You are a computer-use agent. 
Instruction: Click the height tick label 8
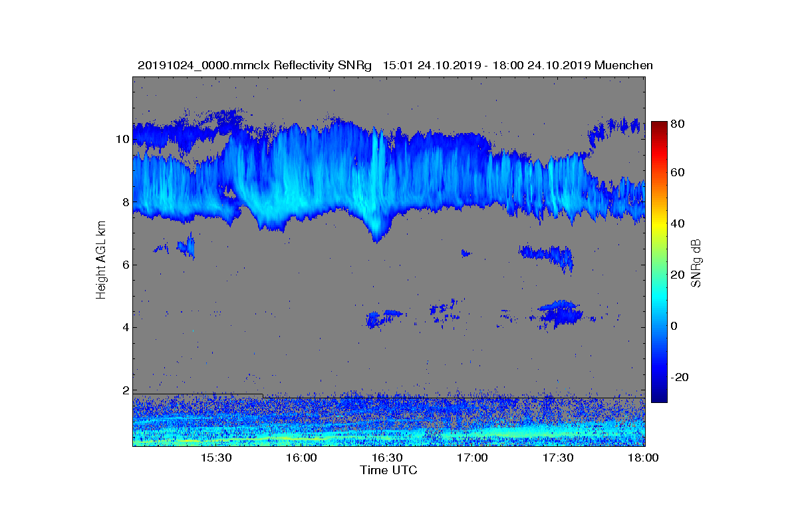coord(125,202)
